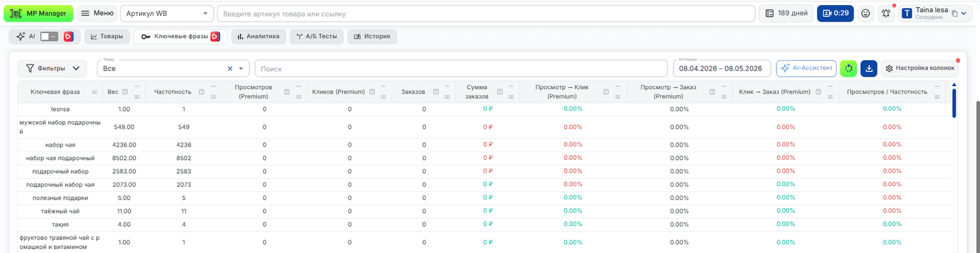Download table with the blue export icon
The width and height of the screenshot is (980, 253).
tap(868, 68)
